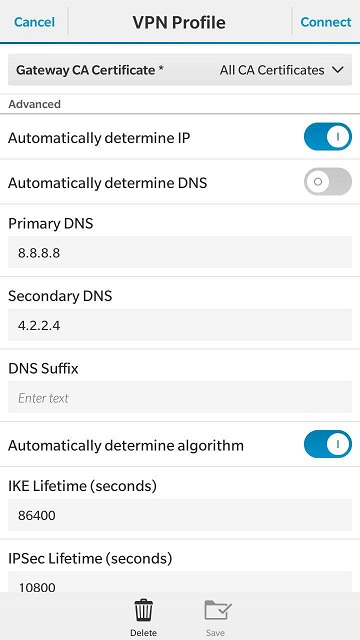This screenshot has height=640, width=360.
Task: Tap the Delete label in bottom bar
Action: click(143, 633)
